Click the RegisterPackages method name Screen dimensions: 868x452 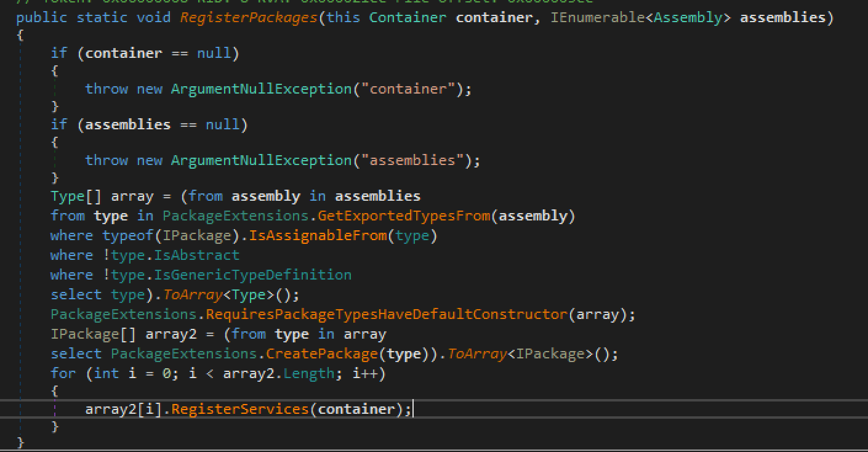point(248,17)
